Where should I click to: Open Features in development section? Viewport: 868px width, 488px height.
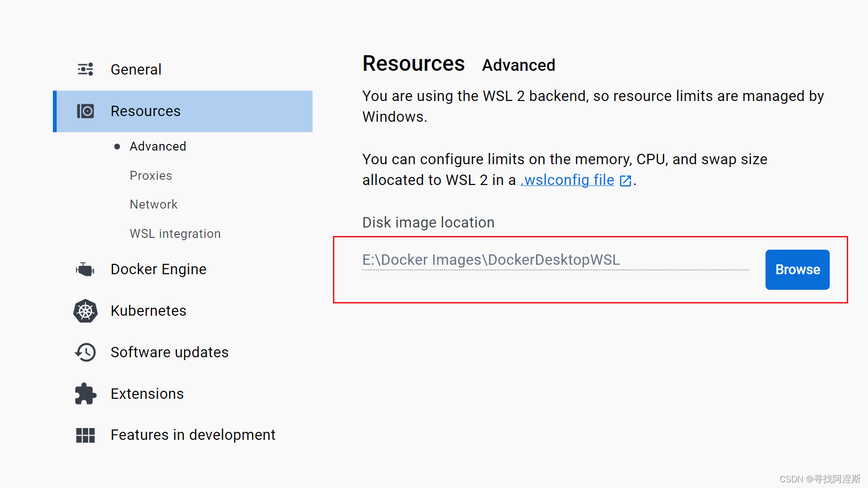(193, 435)
